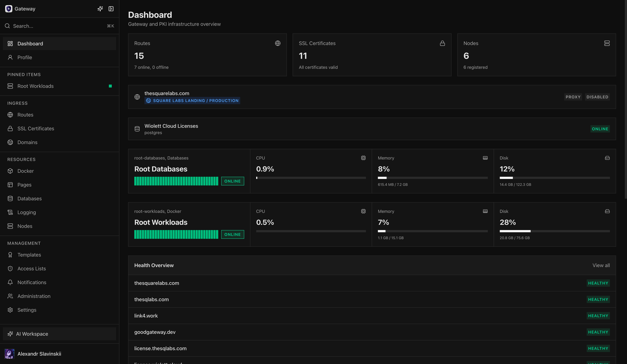Click the server icon in the Nodes card
Screen dimensions: 627x364
(x=607, y=43)
